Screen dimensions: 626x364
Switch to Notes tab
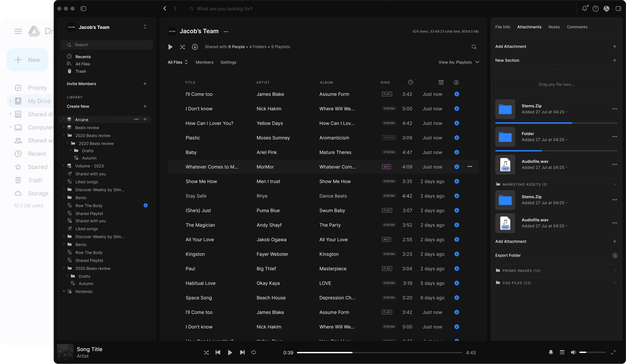pyautogui.click(x=554, y=27)
